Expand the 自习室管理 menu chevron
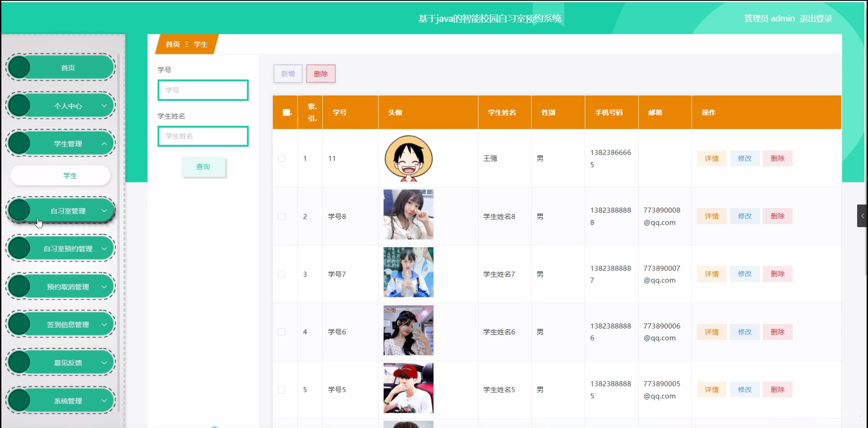Screen dimensions: 868x428 click(x=104, y=210)
